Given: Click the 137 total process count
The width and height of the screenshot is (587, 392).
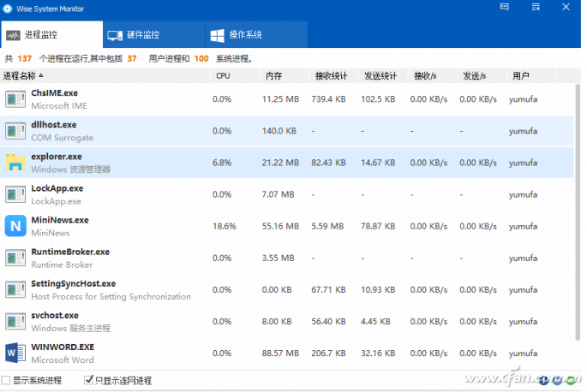Looking at the screenshot, I should pos(24,59).
